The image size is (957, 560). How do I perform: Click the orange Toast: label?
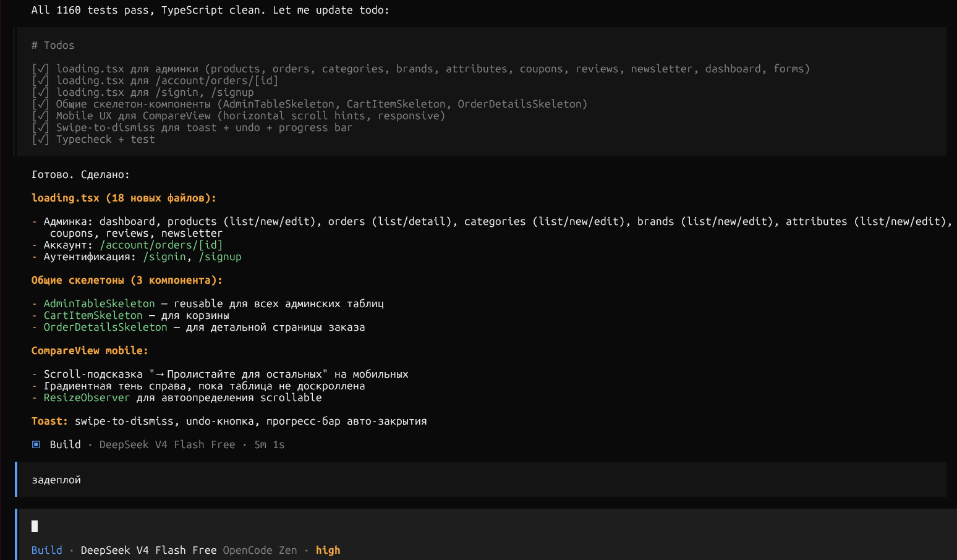click(50, 421)
